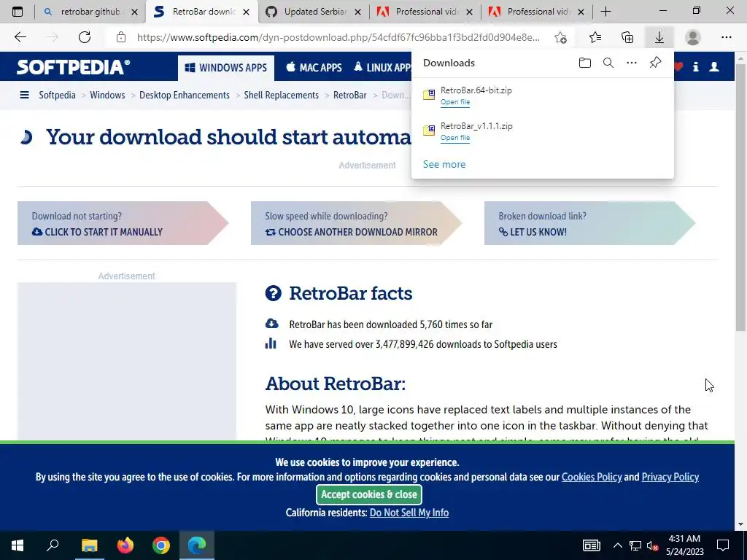Open more options in Downloads panel
Image resolution: width=747 pixels, height=560 pixels.
click(x=632, y=63)
